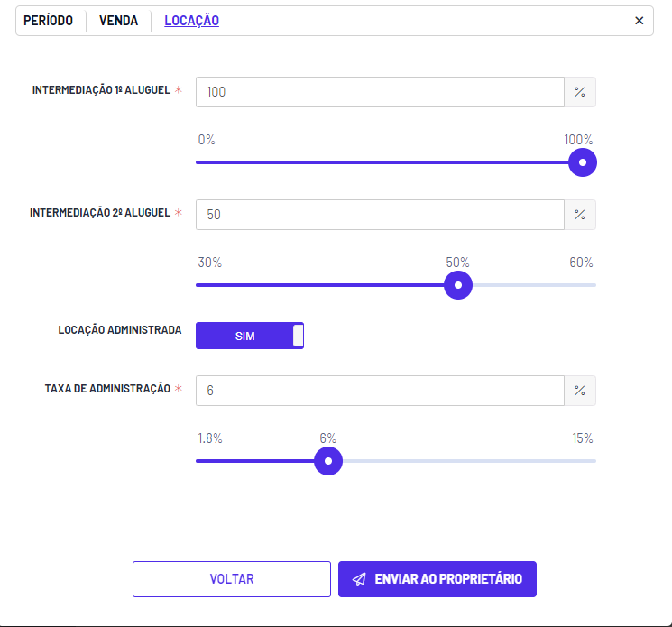This screenshot has width=672, height=627.
Task: Select the LOCAÇÃO tab
Action: 191,21
